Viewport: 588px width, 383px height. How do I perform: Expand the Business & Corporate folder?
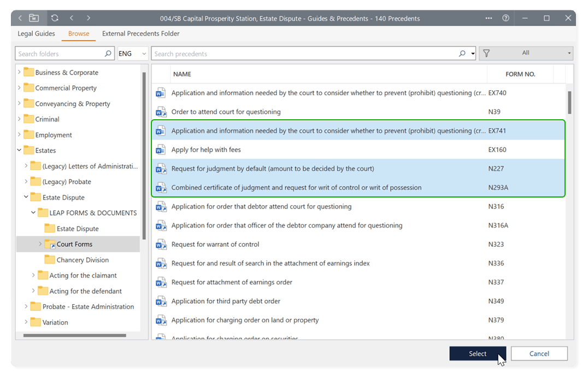[20, 72]
